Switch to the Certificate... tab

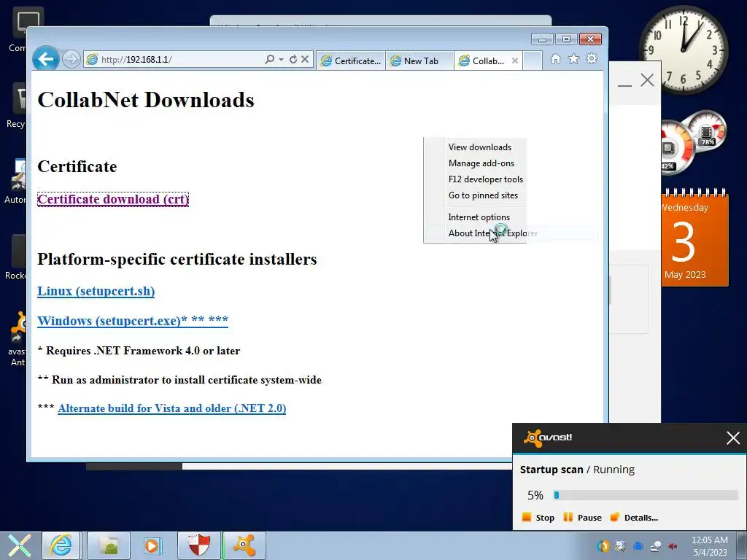[351, 61]
